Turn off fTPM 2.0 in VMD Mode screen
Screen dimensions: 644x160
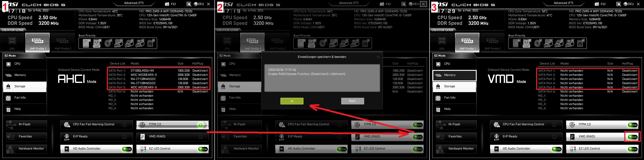click(632, 125)
